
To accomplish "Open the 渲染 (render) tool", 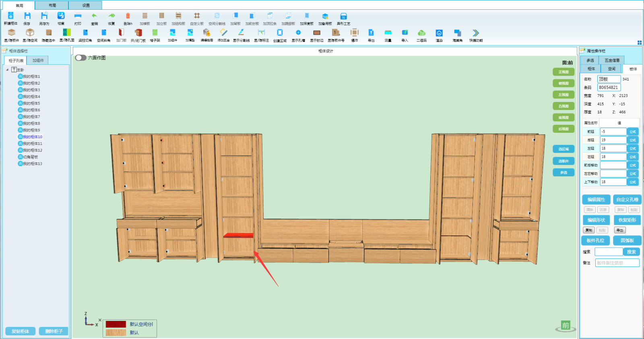I will (x=439, y=33).
